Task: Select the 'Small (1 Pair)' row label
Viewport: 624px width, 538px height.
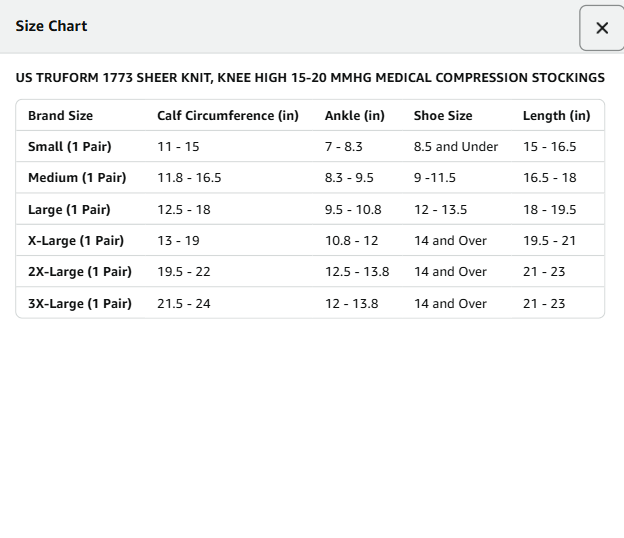Action: [70, 147]
